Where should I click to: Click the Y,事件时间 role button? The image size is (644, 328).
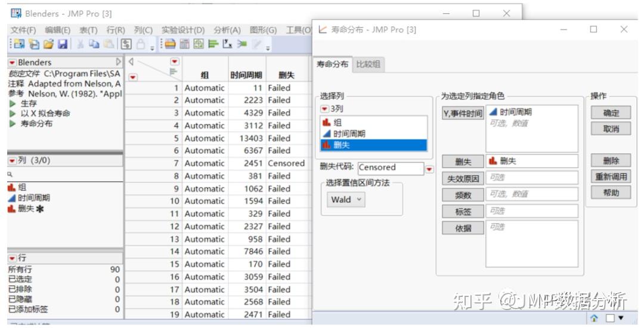click(463, 113)
